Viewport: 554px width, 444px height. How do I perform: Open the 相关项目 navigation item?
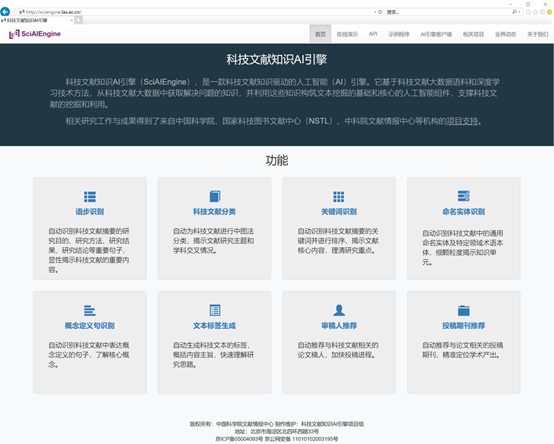tap(473, 34)
